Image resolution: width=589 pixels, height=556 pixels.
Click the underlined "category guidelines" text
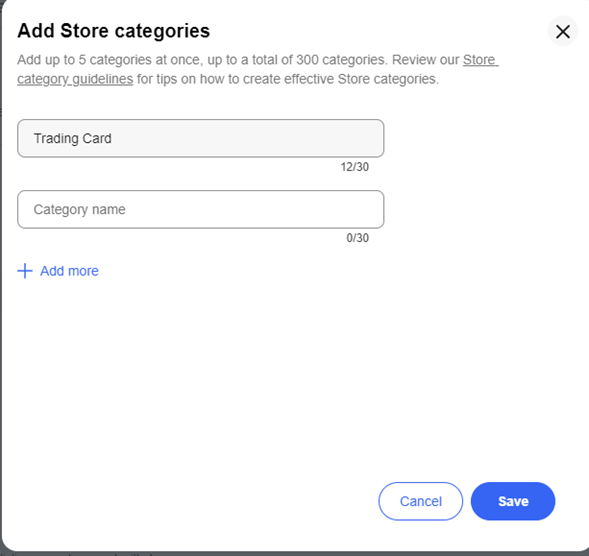(75, 79)
